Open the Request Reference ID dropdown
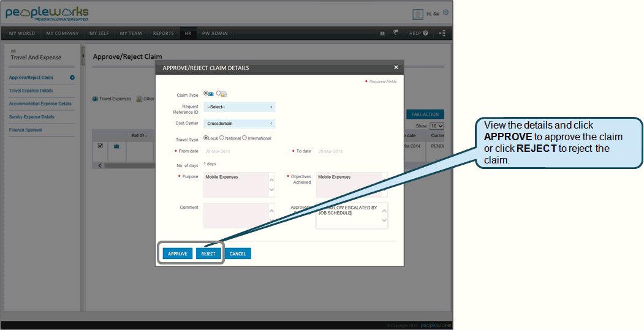The image size is (644, 330). tap(240, 107)
